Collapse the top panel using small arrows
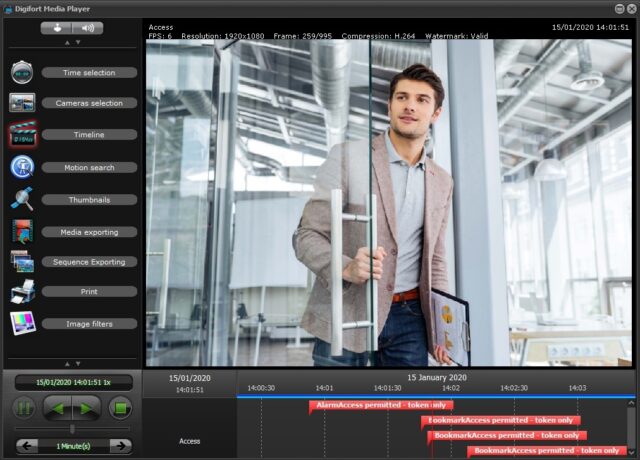The height and width of the screenshot is (460, 640). click(71, 43)
